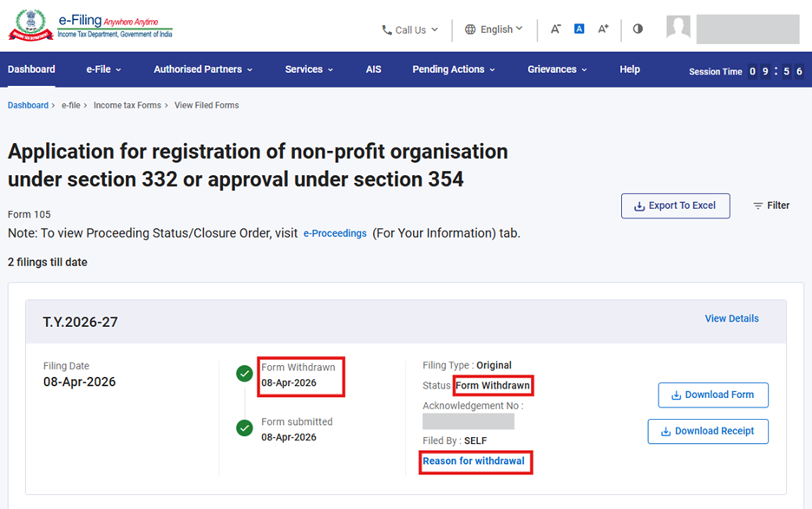This screenshot has width=812, height=509.
Task: Open the Reason for withdrawal link
Action: click(x=474, y=461)
